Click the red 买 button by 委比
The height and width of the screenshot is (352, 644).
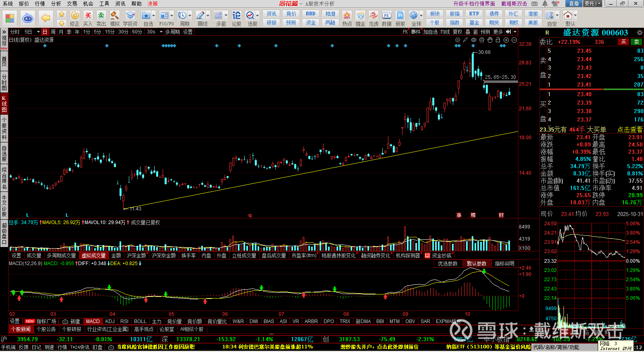click(623, 42)
